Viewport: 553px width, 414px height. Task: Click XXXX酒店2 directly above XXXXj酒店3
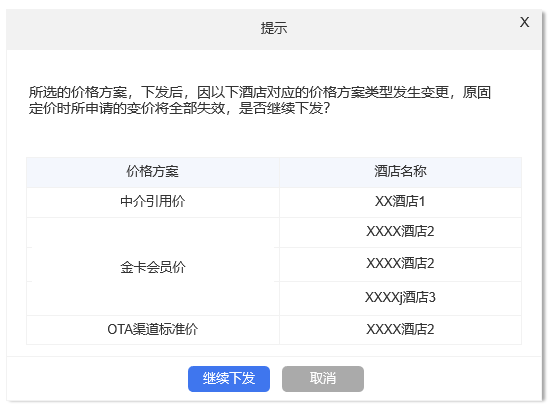coord(400,264)
